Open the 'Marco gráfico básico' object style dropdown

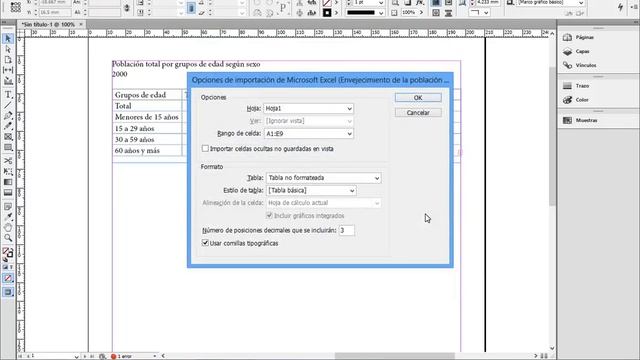[551, 3]
